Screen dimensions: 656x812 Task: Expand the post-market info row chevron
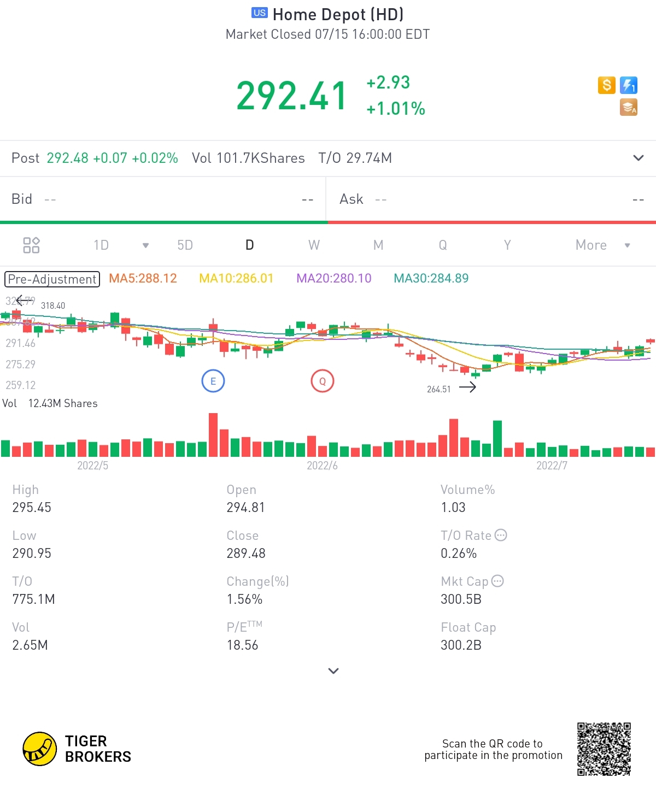coord(638,158)
